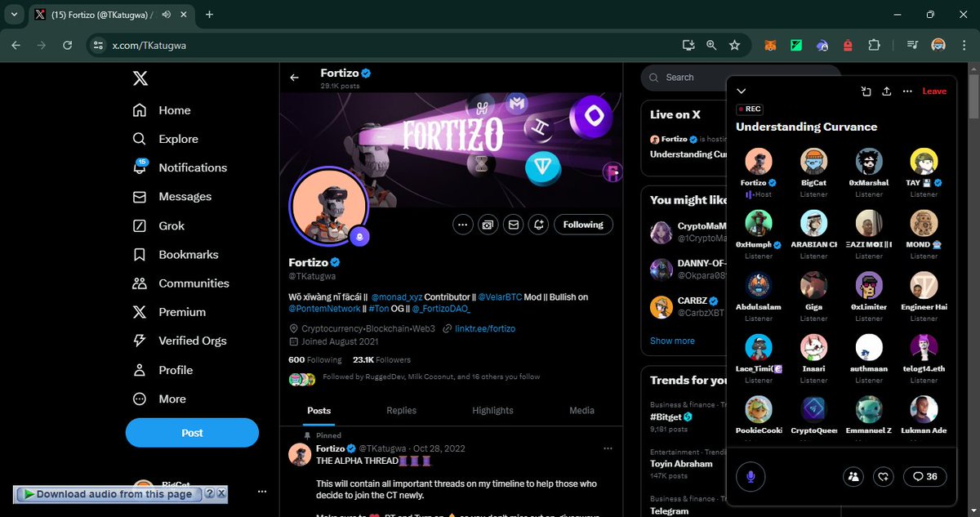Image resolution: width=980 pixels, height=517 pixels.
Task: Open Explore in the sidebar
Action: 167,139
